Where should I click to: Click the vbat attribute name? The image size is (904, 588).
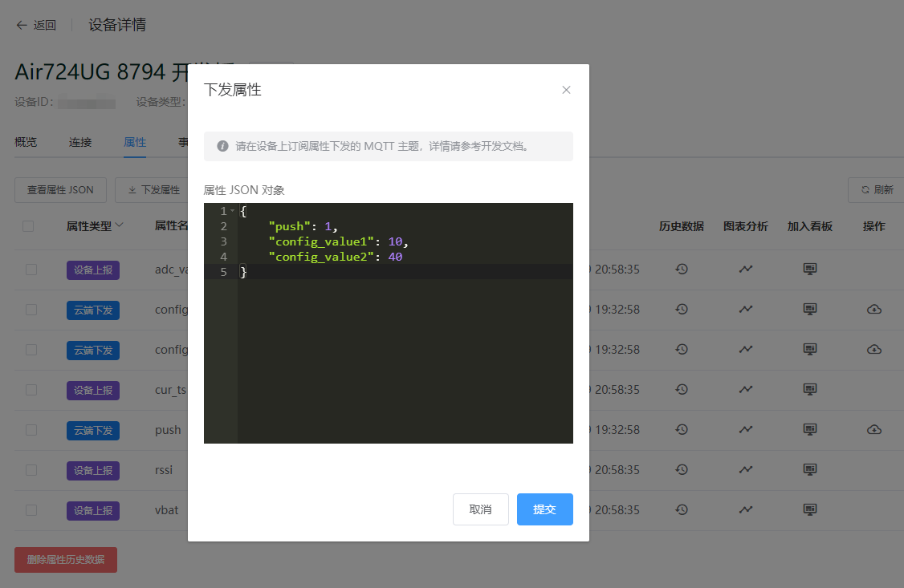point(167,510)
